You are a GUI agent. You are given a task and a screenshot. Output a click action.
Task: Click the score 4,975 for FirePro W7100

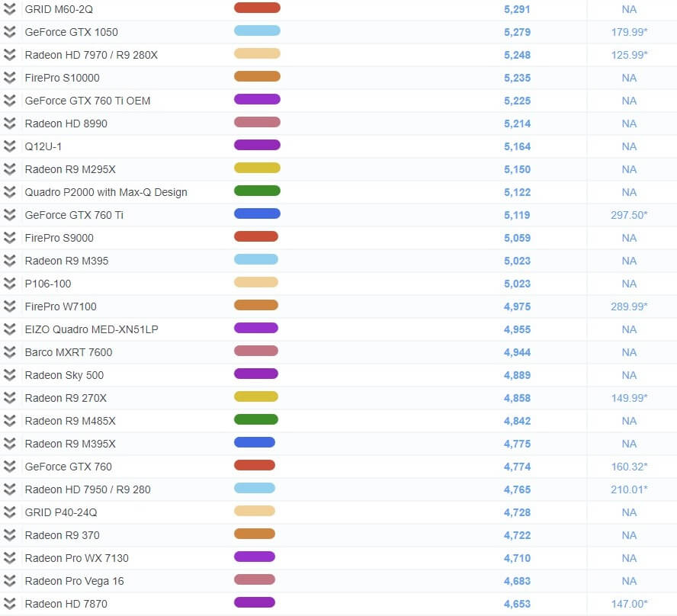tap(517, 307)
